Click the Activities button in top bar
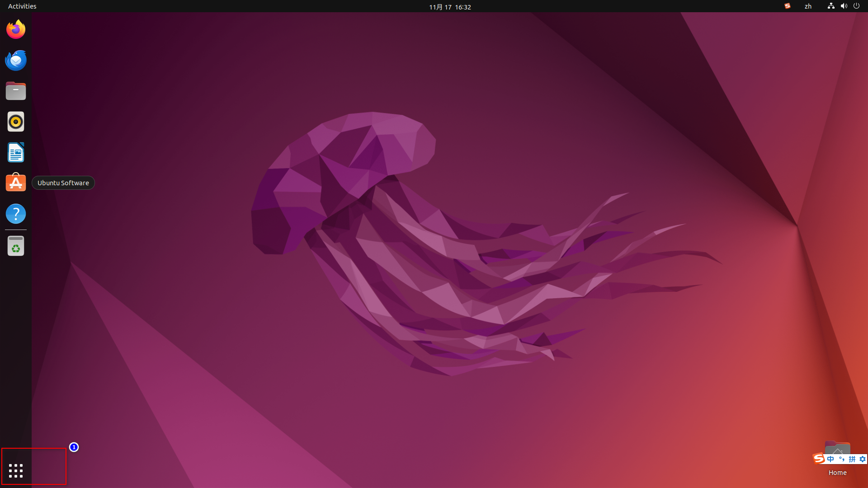Image resolution: width=868 pixels, height=488 pixels. click(x=22, y=6)
